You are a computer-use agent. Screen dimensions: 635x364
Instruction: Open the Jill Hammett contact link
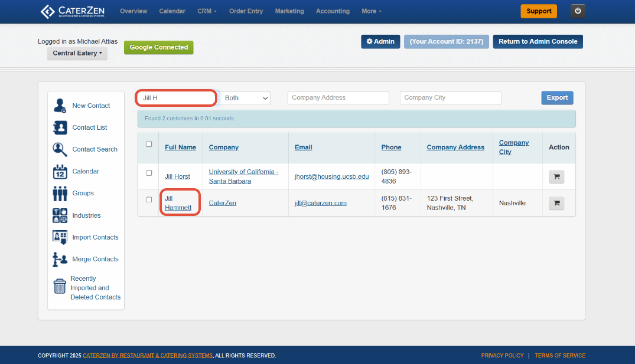[178, 203]
